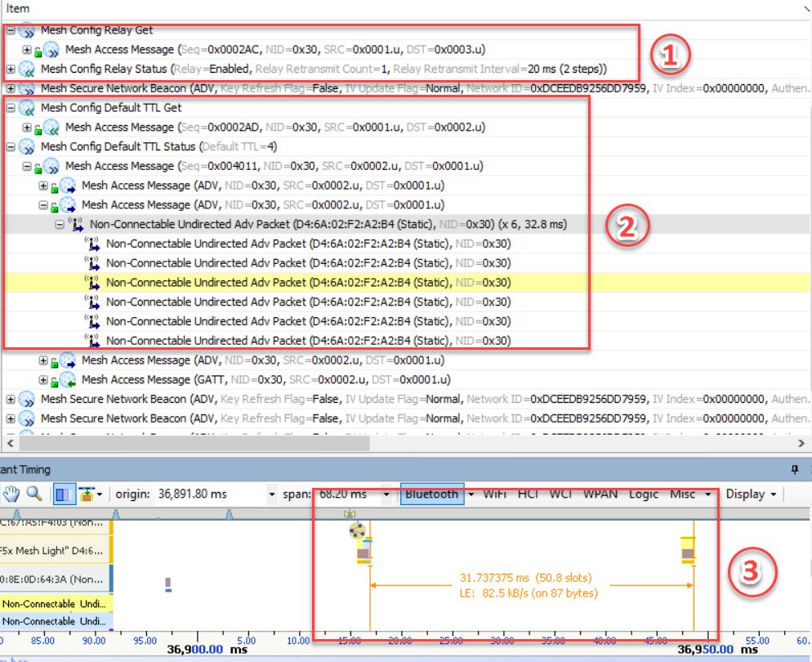This screenshot has width=812, height=662.
Task: Click the Mesh Config Relay Status icon
Action: (26, 69)
